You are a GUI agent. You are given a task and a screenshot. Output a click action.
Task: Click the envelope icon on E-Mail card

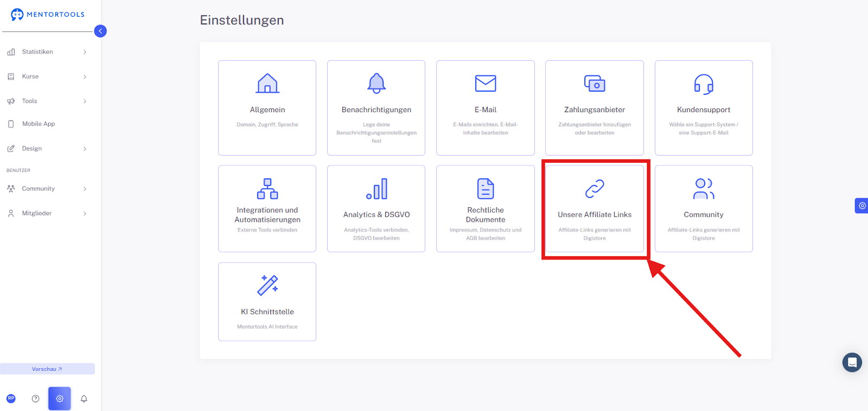[x=486, y=84]
